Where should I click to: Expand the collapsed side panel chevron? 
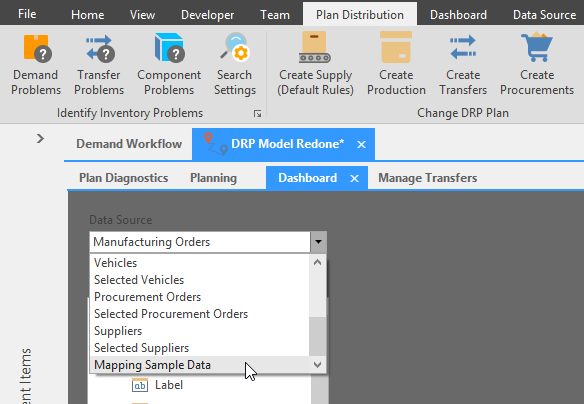40,139
